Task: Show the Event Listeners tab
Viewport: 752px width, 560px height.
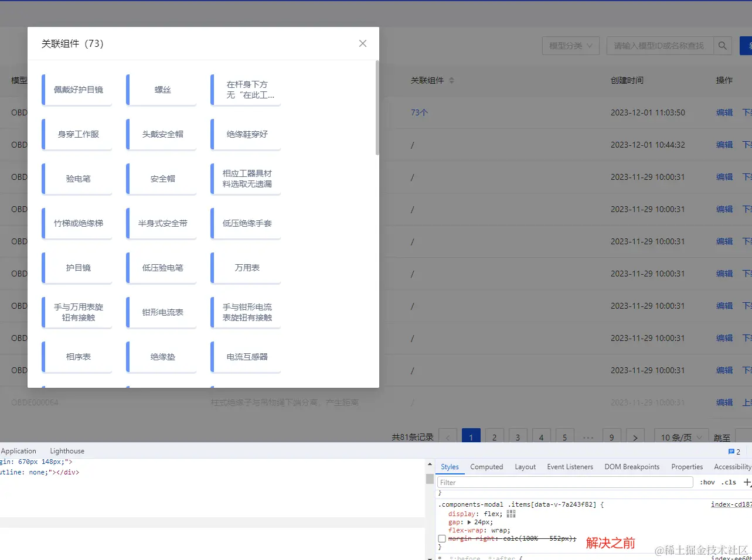Action: pyautogui.click(x=570, y=467)
